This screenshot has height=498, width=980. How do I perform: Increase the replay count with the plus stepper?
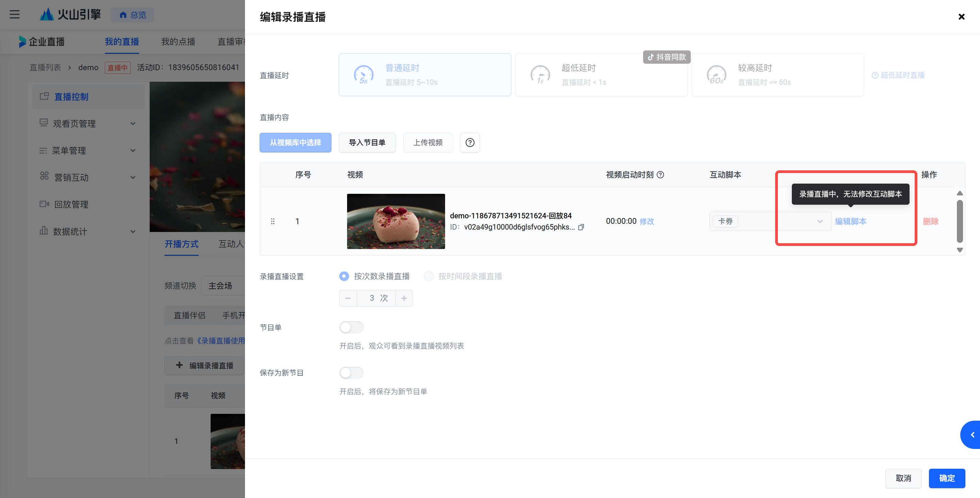click(404, 298)
